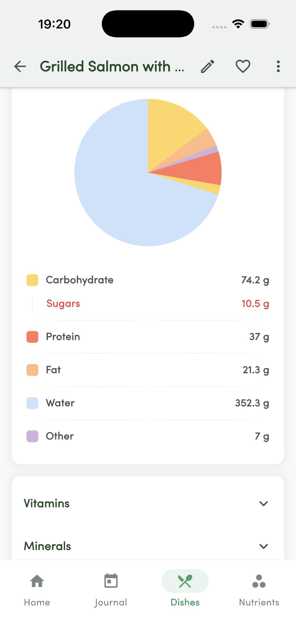The image size is (296, 644).
Task: Click the purple Other color swatch
Action: 32,436
